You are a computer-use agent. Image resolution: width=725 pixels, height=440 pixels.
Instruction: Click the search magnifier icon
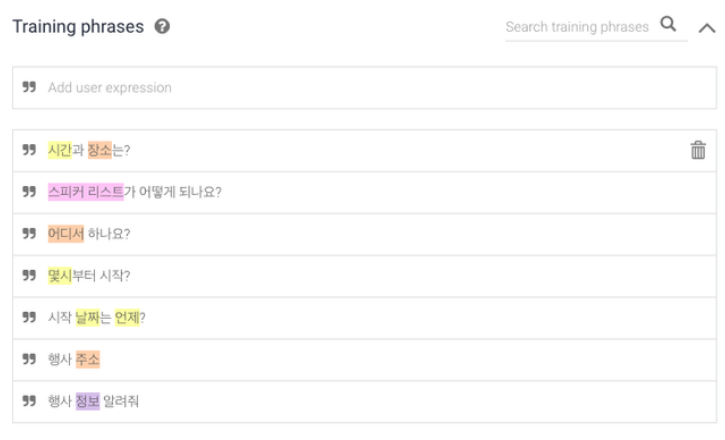point(668,24)
